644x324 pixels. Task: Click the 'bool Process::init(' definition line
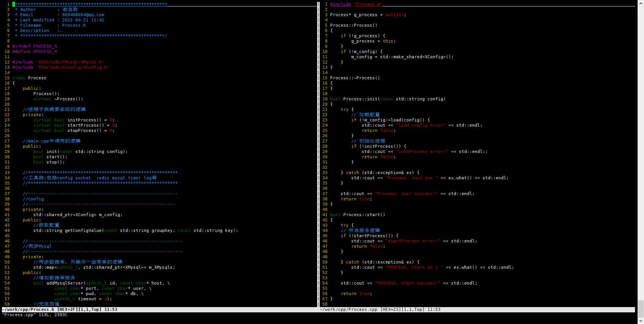tap(388, 99)
